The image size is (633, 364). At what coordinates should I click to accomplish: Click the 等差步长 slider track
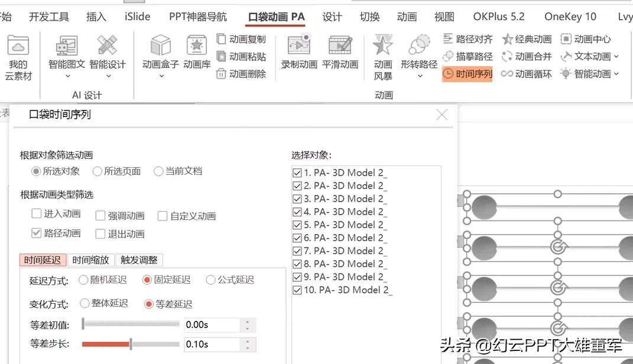(x=130, y=344)
